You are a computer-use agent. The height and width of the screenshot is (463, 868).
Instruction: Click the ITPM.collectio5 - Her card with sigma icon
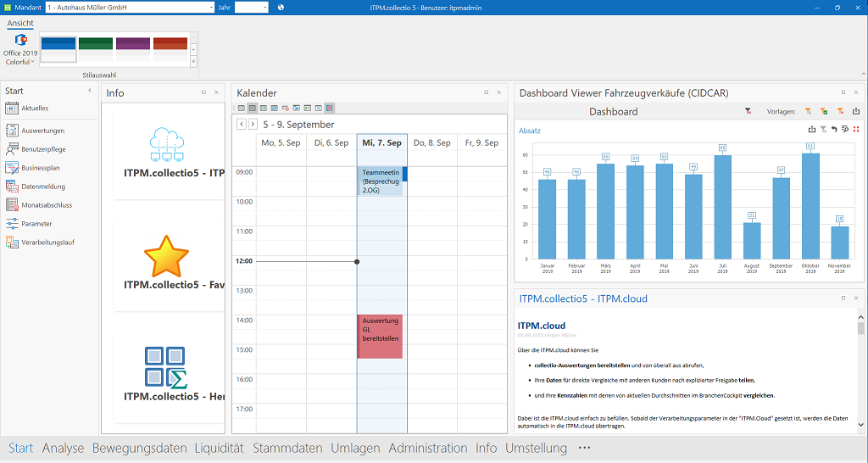tap(169, 378)
